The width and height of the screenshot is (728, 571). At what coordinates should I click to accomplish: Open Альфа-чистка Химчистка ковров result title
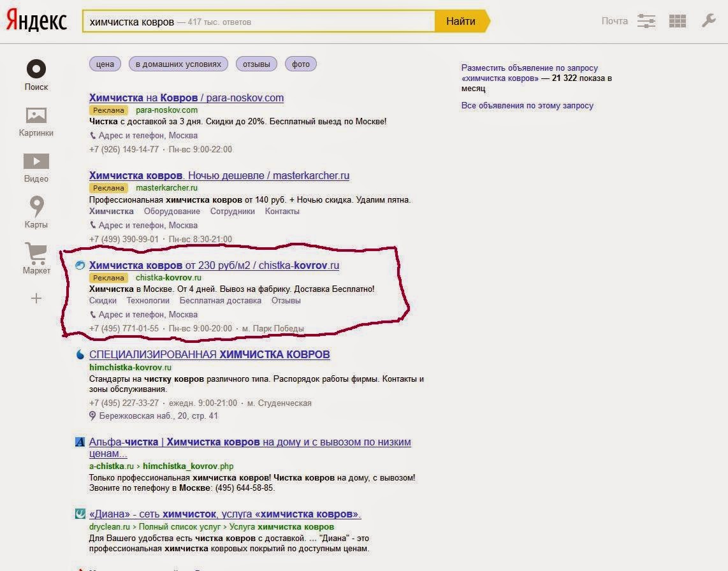click(250, 447)
